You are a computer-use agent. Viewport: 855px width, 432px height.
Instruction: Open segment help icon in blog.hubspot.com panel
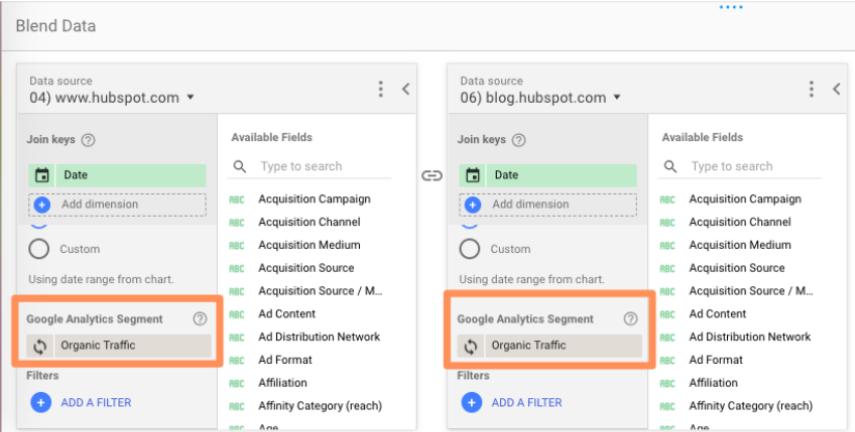point(630,319)
